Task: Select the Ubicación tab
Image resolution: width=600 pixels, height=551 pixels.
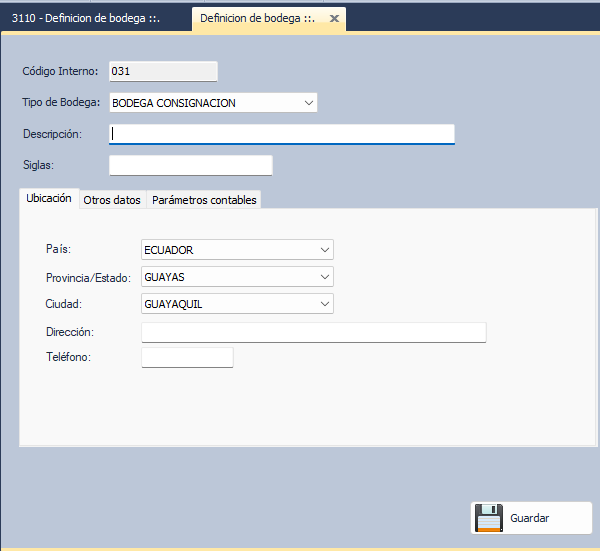Action: pos(49,199)
